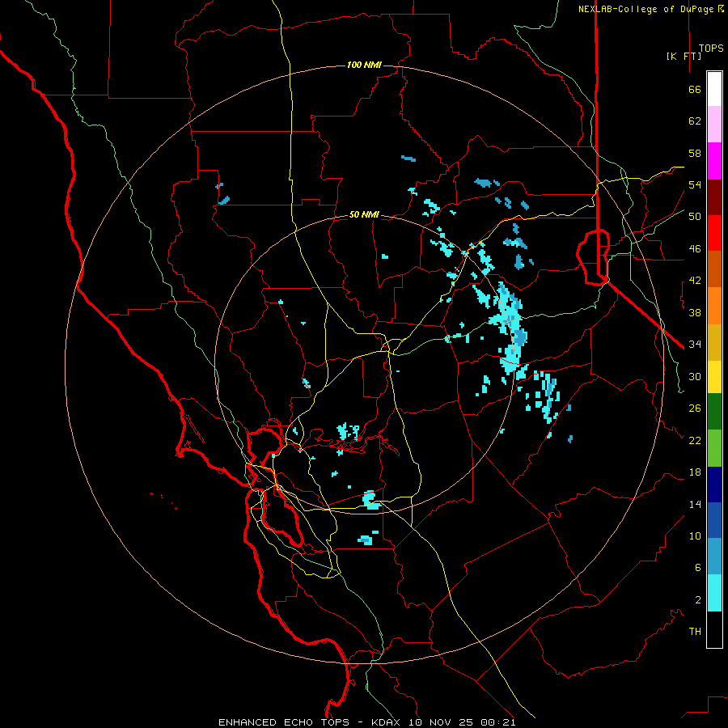Click the 14 value on the legend
Image resolution: width=728 pixels, height=728 pixels.
coord(695,504)
